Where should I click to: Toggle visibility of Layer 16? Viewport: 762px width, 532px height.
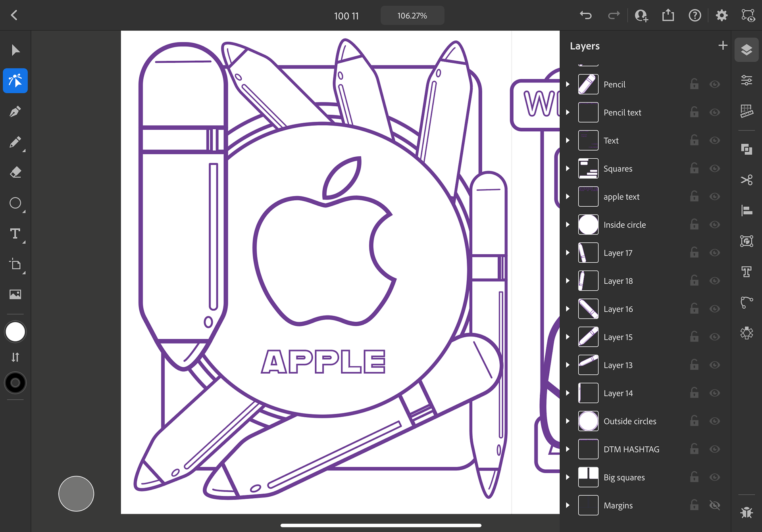pyautogui.click(x=715, y=309)
